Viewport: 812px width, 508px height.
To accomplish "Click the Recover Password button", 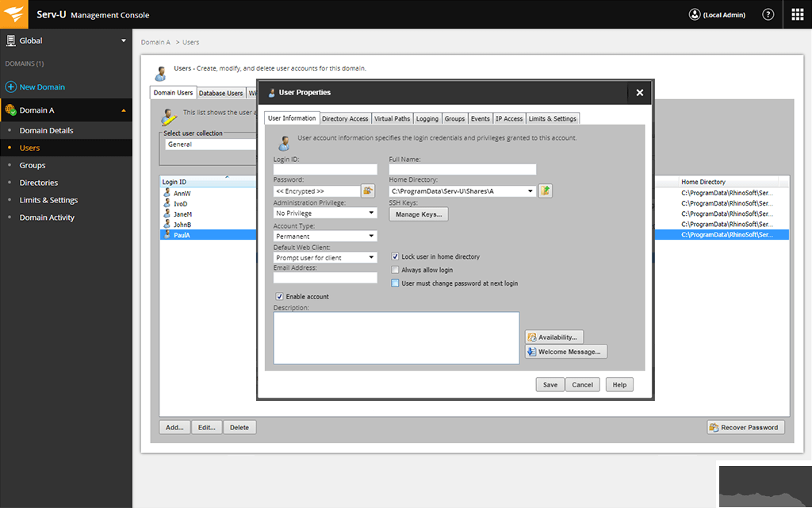I will pyautogui.click(x=745, y=427).
